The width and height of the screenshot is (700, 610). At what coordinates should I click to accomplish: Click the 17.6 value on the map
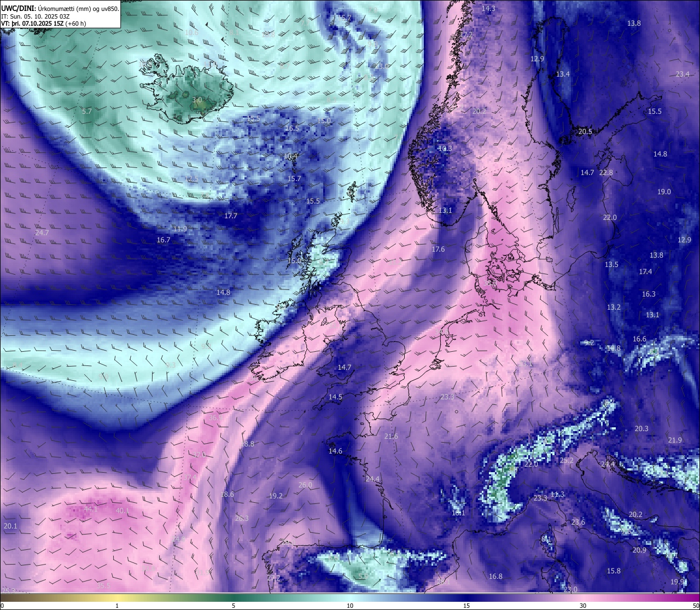point(438,249)
